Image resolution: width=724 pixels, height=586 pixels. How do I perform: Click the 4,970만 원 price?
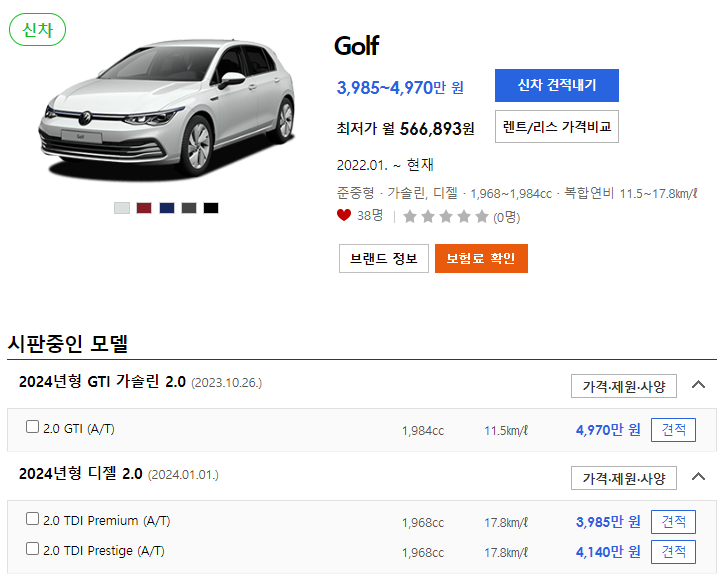pyautogui.click(x=608, y=430)
